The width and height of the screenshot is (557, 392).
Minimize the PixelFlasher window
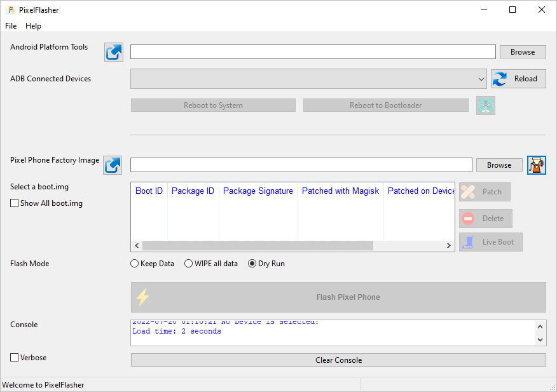[x=484, y=10]
